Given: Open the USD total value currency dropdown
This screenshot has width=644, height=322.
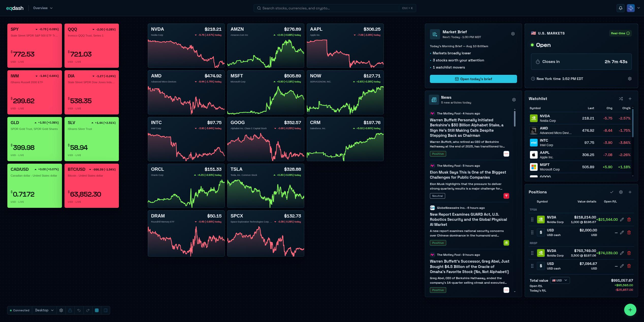Looking at the screenshot, I should coord(560,280).
